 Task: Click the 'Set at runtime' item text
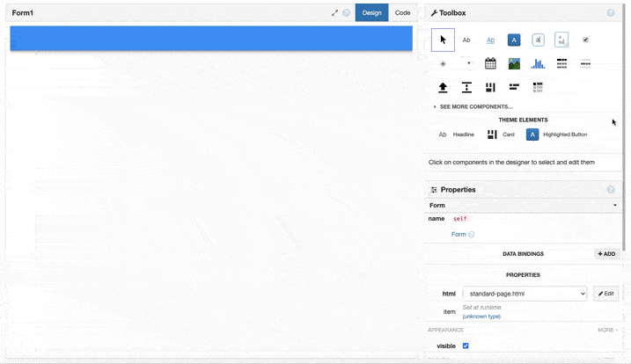[481, 307]
